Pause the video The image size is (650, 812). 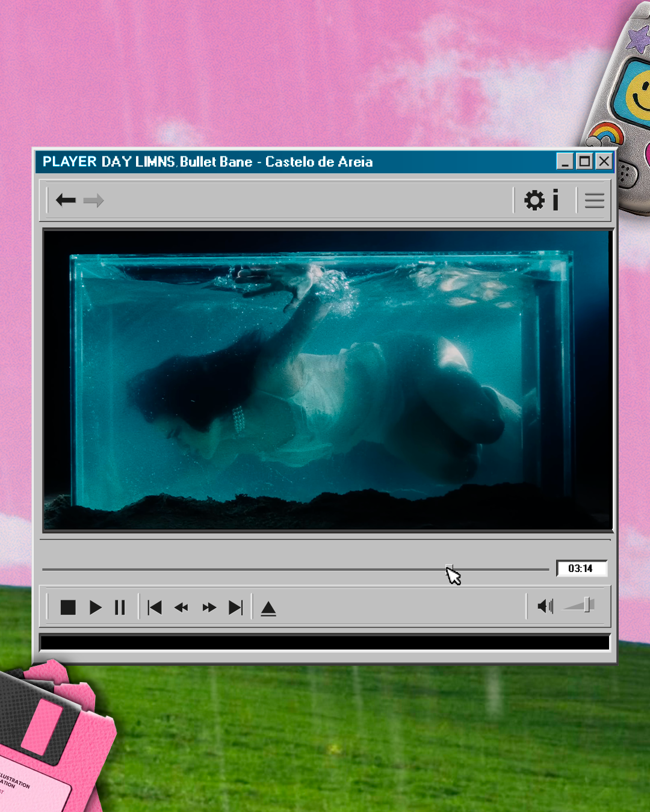pos(120,607)
